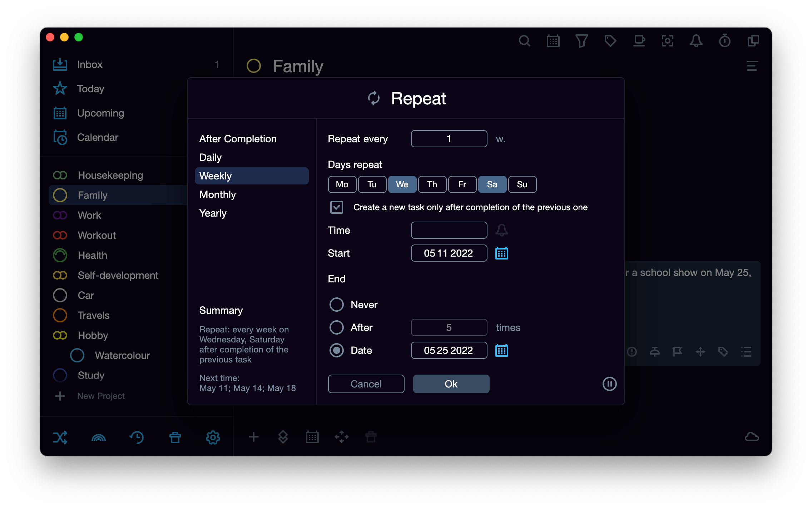The height and width of the screenshot is (509, 812).
Task: Select Monthly repeat mode
Action: pos(252,194)
